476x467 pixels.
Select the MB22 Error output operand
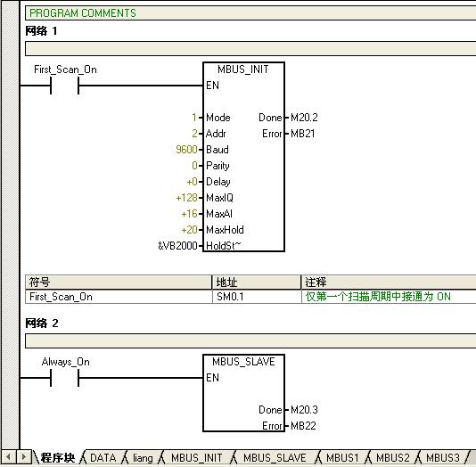(303, 426)
